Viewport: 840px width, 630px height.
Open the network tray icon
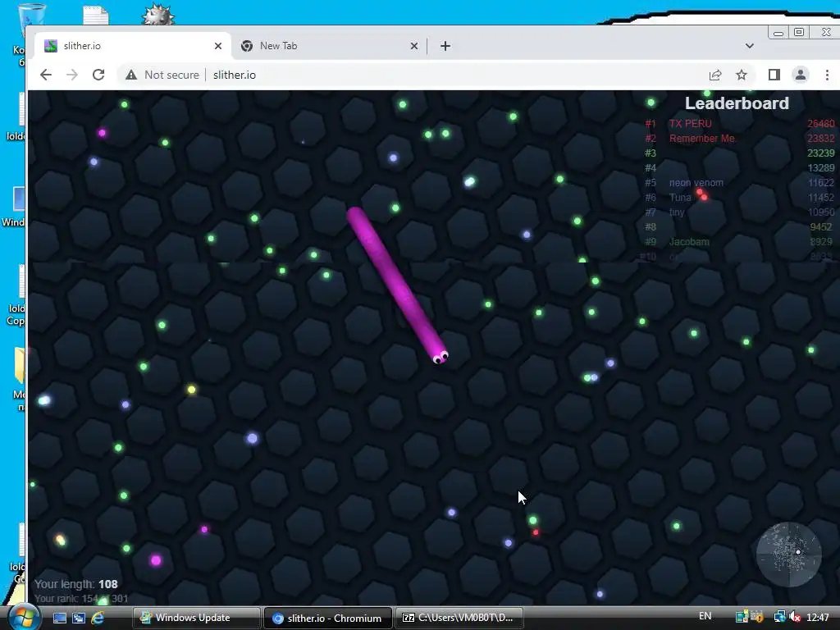780,617
